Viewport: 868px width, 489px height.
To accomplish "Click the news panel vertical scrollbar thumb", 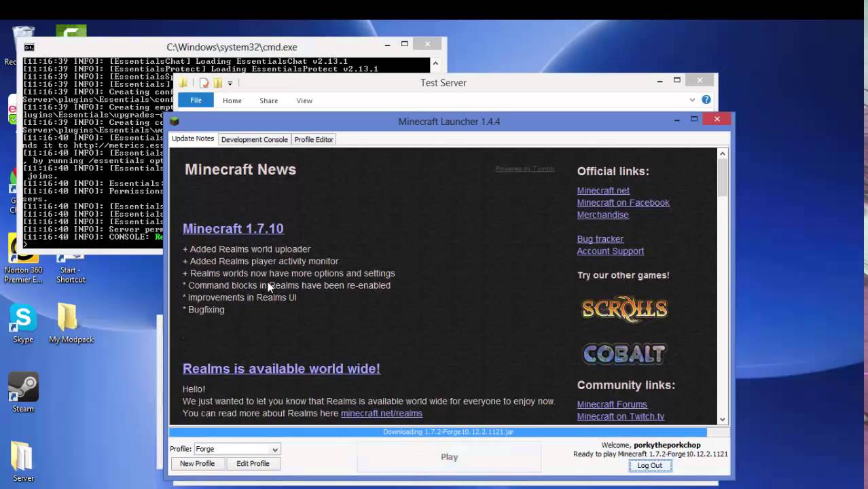I will coord(723,178).
